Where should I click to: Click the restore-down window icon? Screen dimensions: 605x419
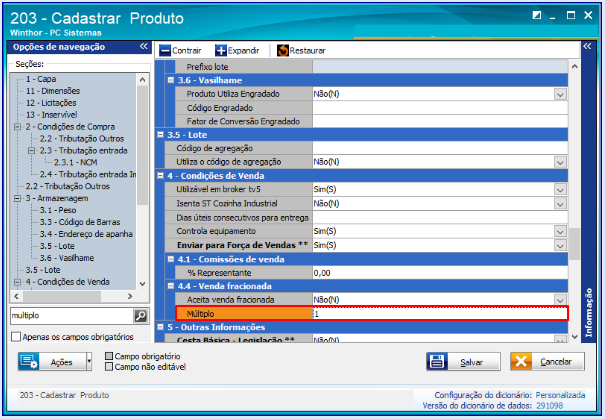pos(536,15)
